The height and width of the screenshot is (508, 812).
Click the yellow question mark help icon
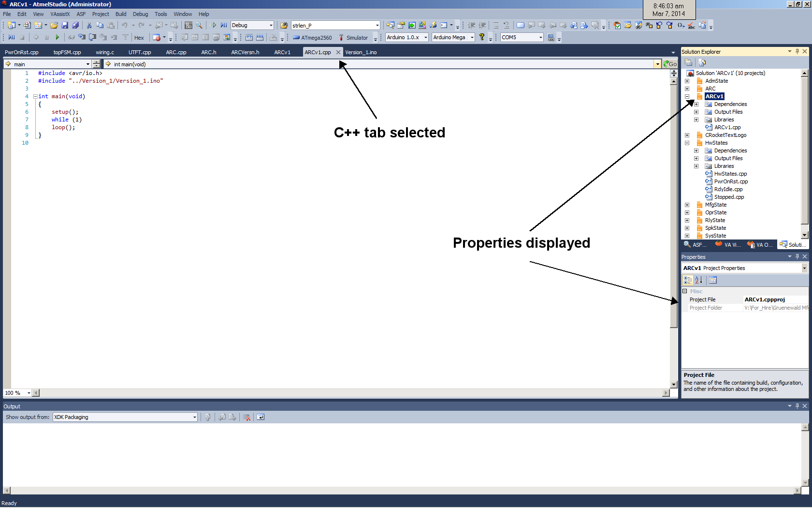pos(481,37)
